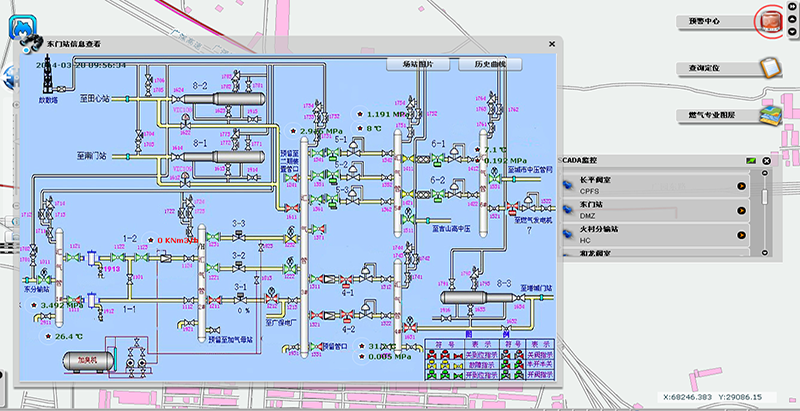
Task: Close the SCADA monitoring panel
Action: (766, 160)
